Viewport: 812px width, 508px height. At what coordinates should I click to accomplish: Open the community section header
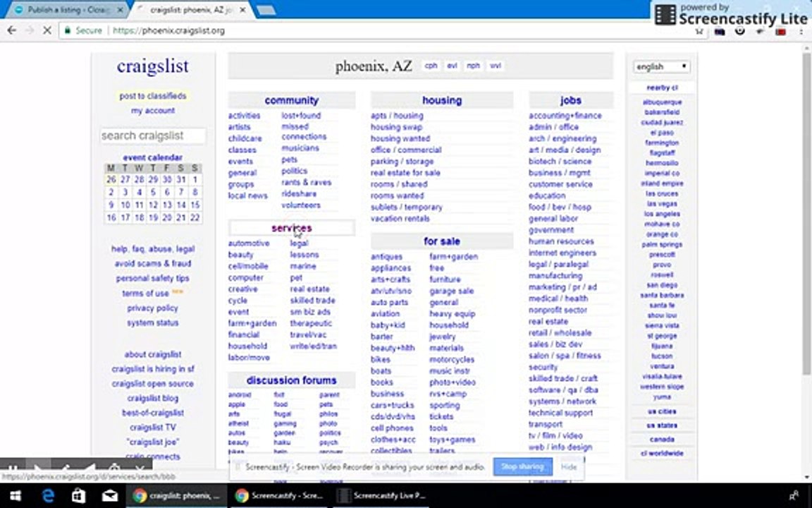pos(292,100)
